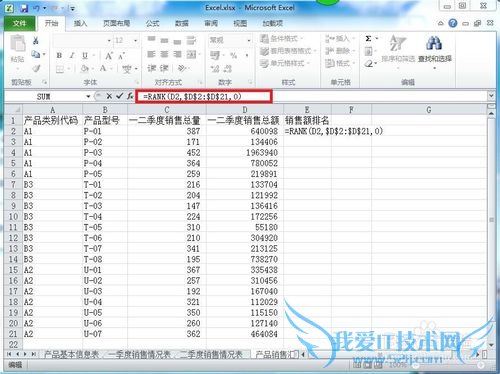500x374 pixels.
Task: Click the Cut scissors icon
Action: click(x=36, y=41)
